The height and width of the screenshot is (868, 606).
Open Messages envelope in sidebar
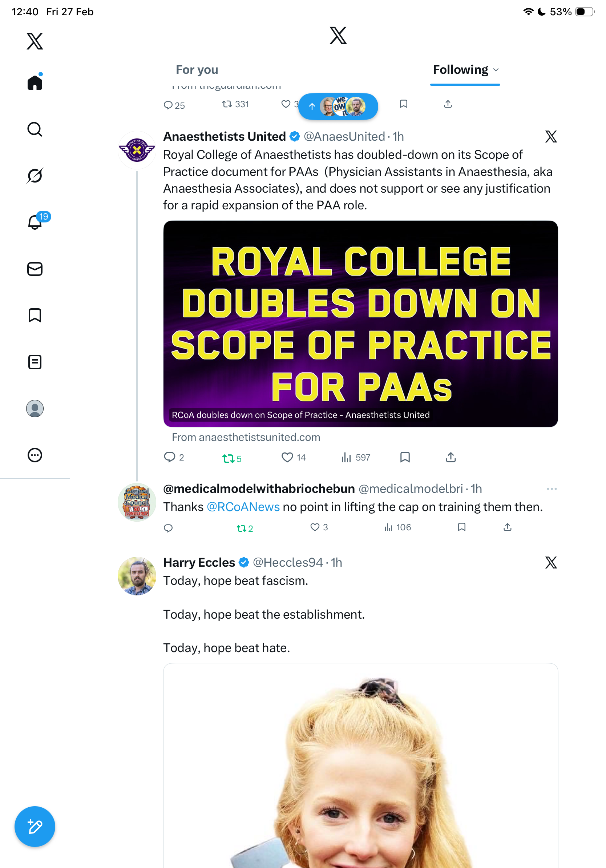(x=35, y=269)
